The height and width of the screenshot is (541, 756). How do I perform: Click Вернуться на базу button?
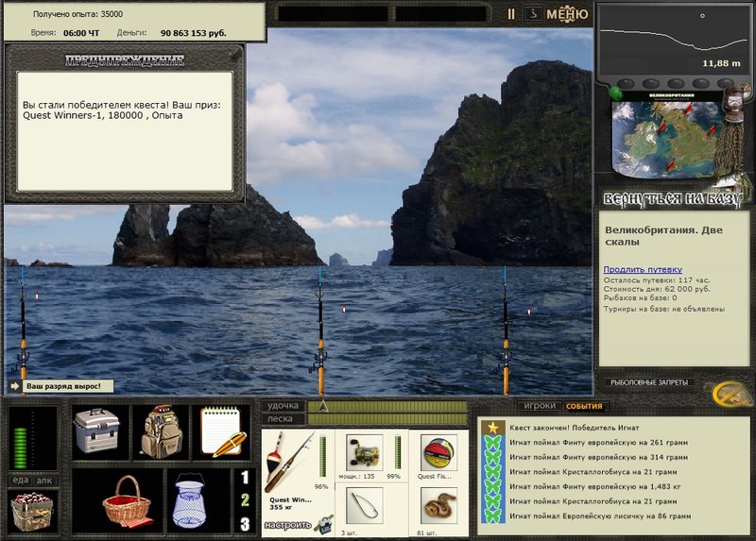672,198
